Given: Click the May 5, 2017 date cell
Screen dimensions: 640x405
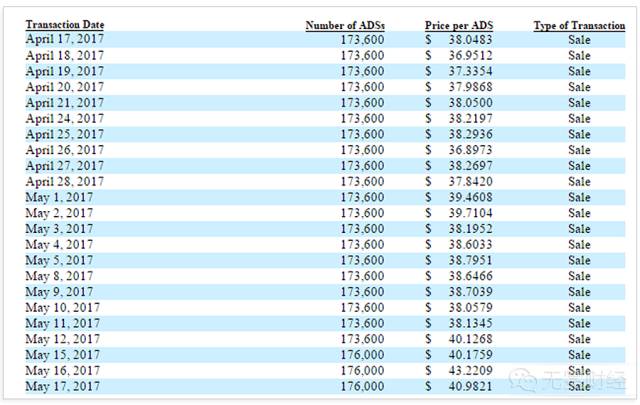Looking at the screenshot, I should (x=59, y=260).
